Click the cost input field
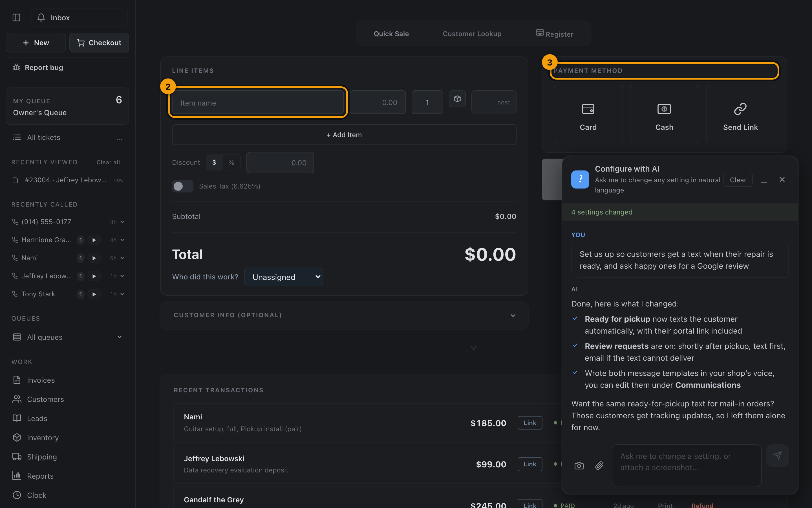 point(494,102)
